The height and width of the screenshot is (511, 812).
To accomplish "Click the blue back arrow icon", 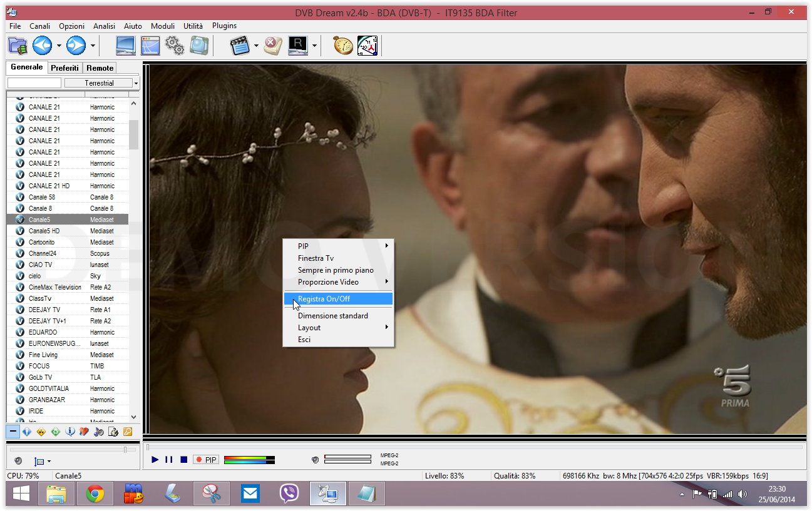I will click(42, 46).
